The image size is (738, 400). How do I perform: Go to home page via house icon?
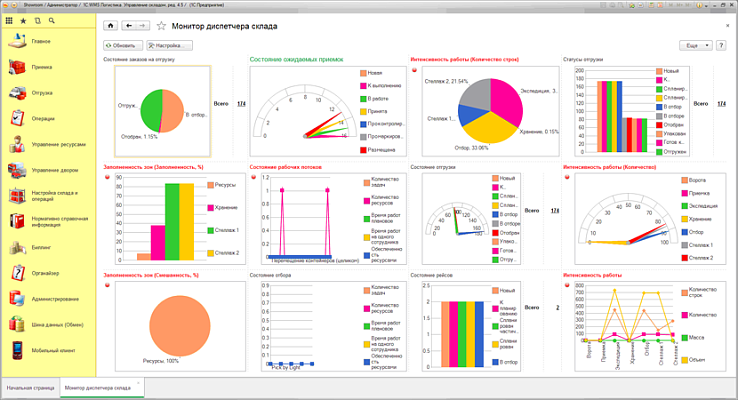click(x=110, y=25)
